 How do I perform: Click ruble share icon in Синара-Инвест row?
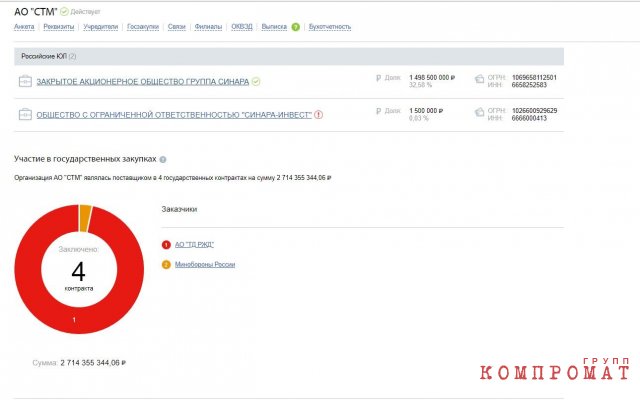[x=378, y=111]
